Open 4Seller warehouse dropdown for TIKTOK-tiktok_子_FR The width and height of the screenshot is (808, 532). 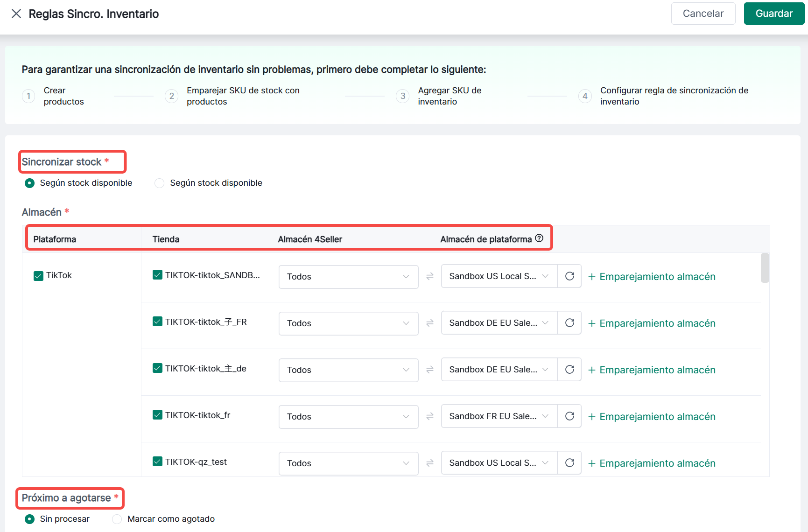pyautogui.click(x=348, y=323)
